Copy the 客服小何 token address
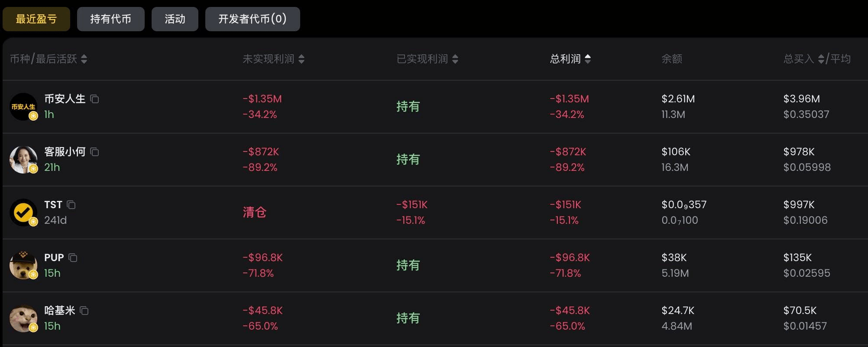868x347 pixels. click(x=94, y=152)
